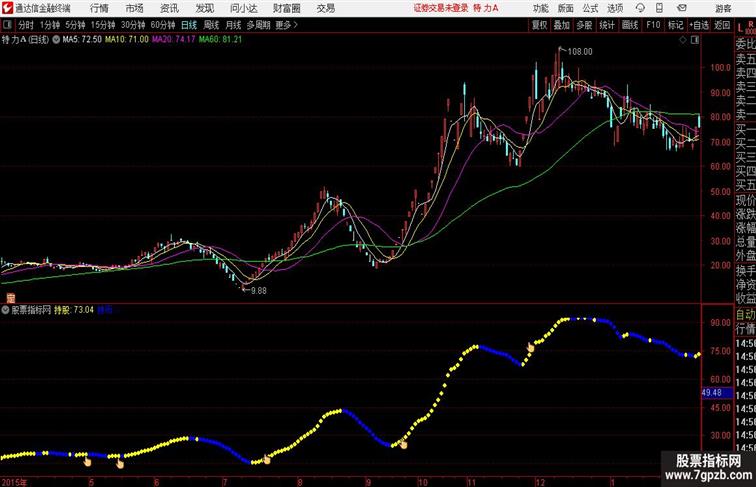This screenshot has width=756, height=487.
Task: Switch to 5分钟 period
Action: tap(75, 25)
